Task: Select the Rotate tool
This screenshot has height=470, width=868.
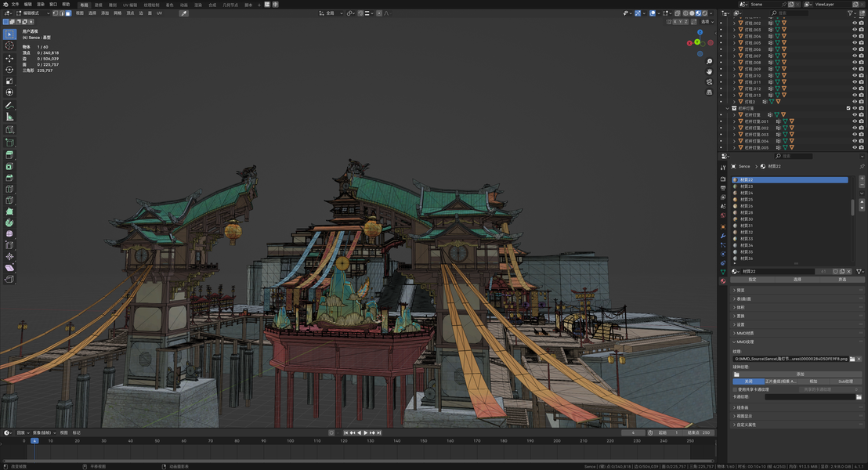Action: [x=9, y=70]
